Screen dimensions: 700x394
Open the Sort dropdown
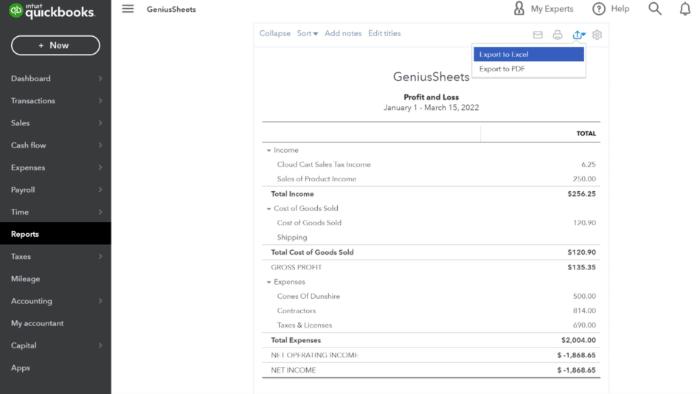pyautogui.click(x=307, y=33)
